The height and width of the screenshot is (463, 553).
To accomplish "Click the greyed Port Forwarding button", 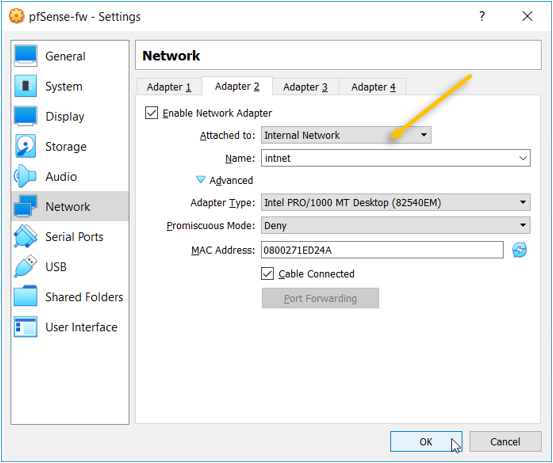I will (320, 298).
